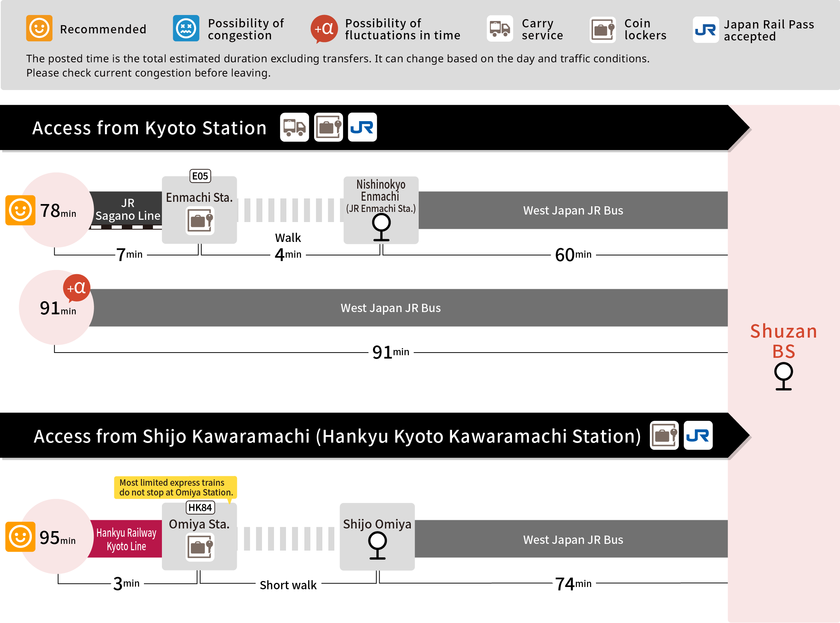Click the red +α fluctuation icon in legend
Viewport: 840px width, 623px height.
click(324, 29)
